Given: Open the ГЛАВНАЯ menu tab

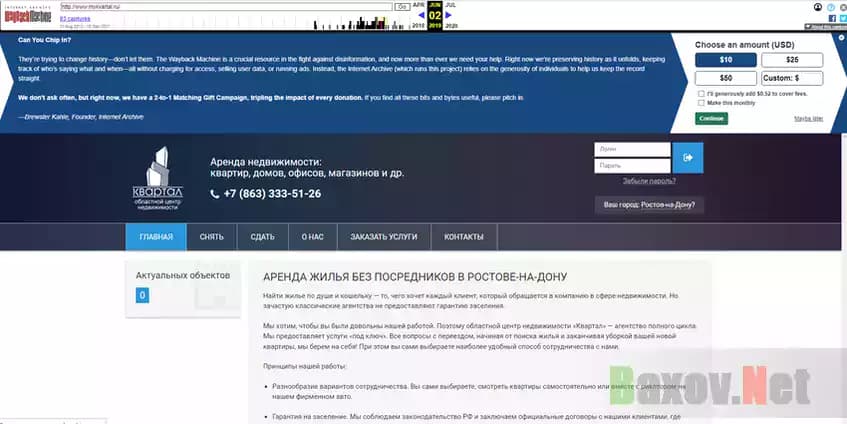Looking at the screenshot, I should (x=156, y=237).
